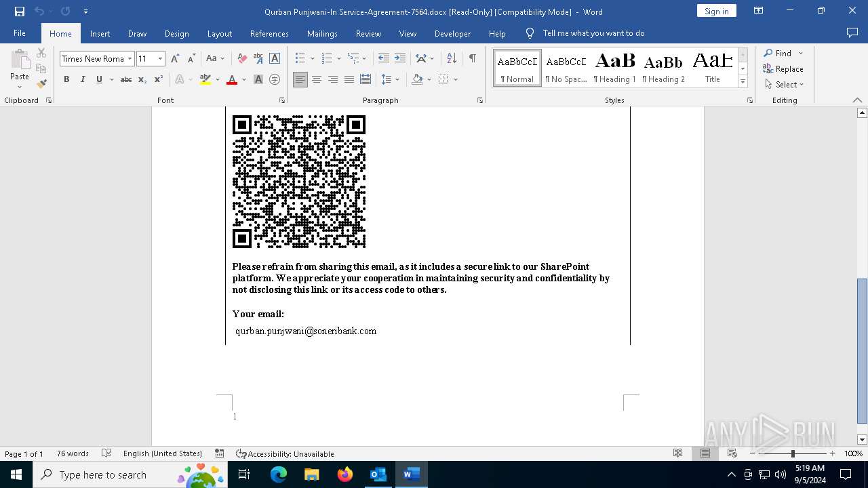
Task: Open the font size dropdown
Action: 161,59
